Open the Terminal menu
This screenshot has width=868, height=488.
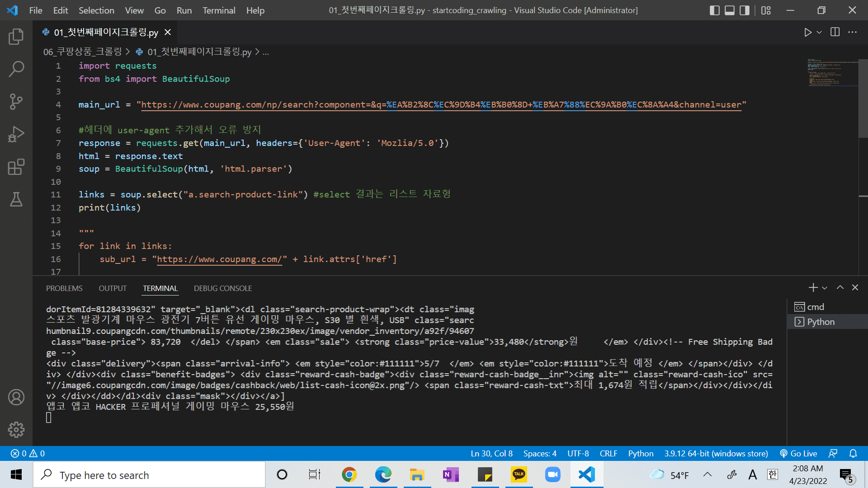click(x=219, y=10)
